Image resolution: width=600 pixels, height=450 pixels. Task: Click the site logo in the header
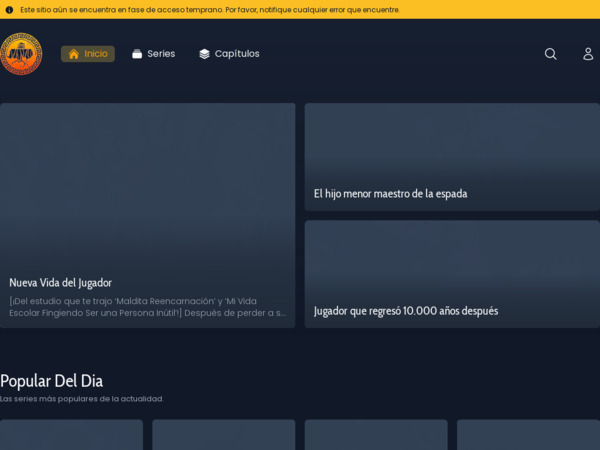[21, 54]
